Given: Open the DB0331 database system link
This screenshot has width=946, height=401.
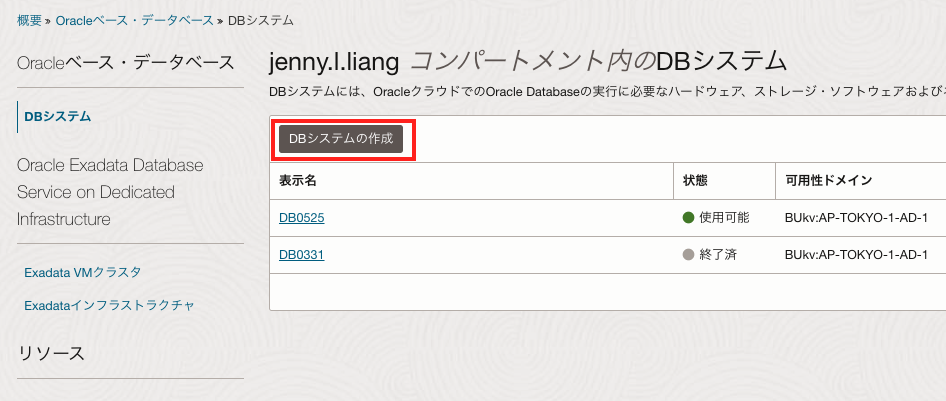Looking at the screenshot, I should pos(301,255).
